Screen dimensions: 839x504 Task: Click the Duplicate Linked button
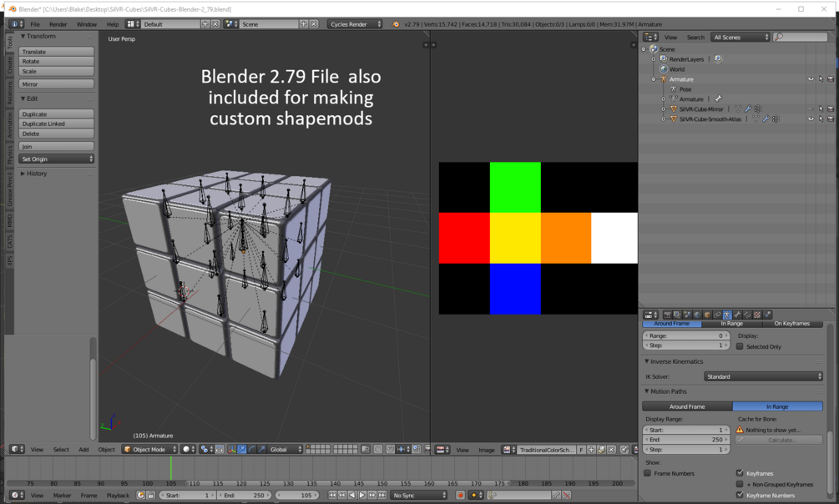tap(56, 123)
